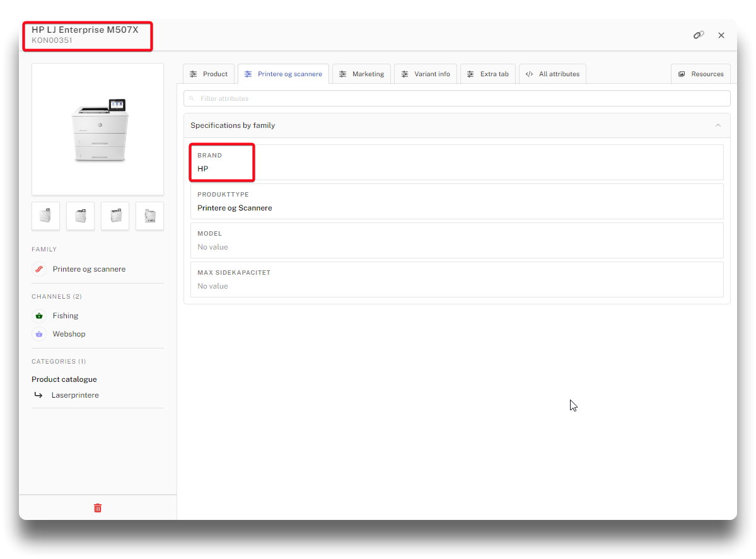Click the Product catalogue category heading
Image resolution: width=756 pixels, height=559 pixels.
[64, 379]
